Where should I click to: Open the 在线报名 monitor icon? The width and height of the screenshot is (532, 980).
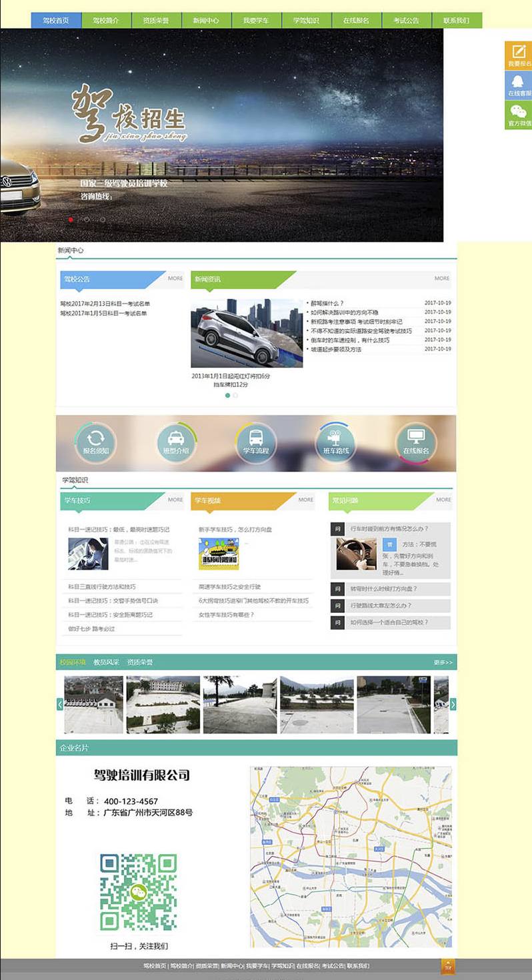(416, 442)
